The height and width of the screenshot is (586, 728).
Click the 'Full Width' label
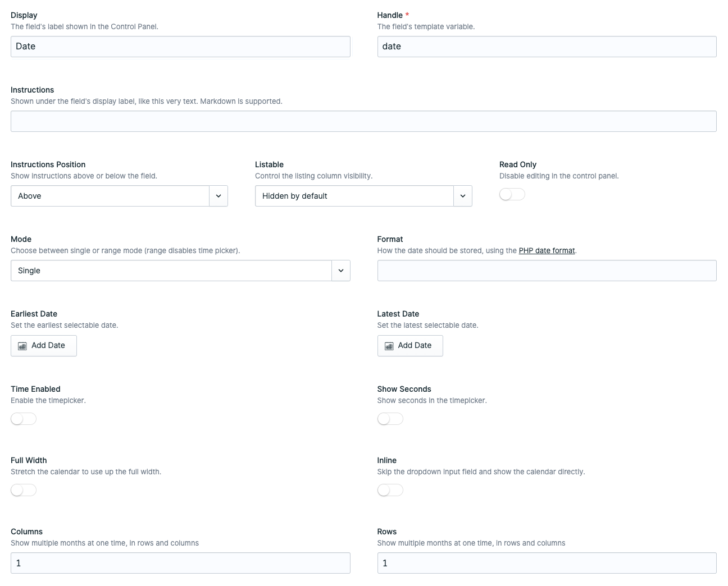pos(29,460)
